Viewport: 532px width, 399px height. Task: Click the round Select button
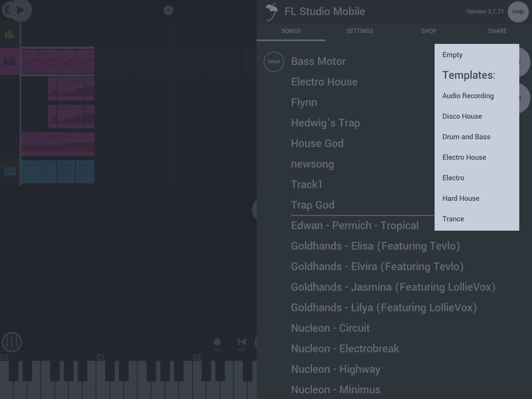pos(274,62)
